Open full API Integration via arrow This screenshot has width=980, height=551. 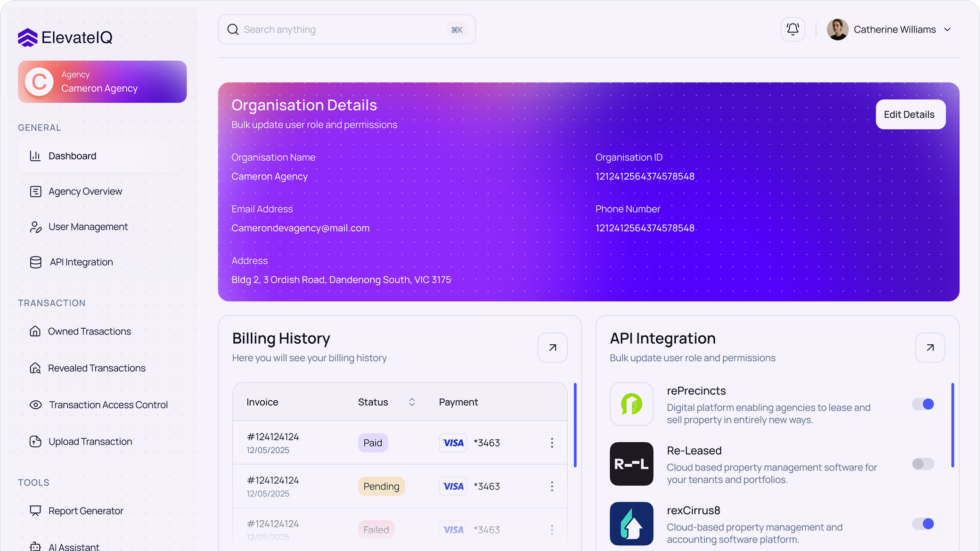point(930,348)
